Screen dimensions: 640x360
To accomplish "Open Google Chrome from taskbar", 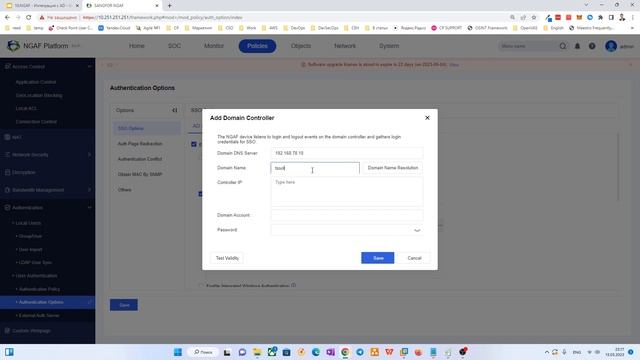I will [345, 352].
